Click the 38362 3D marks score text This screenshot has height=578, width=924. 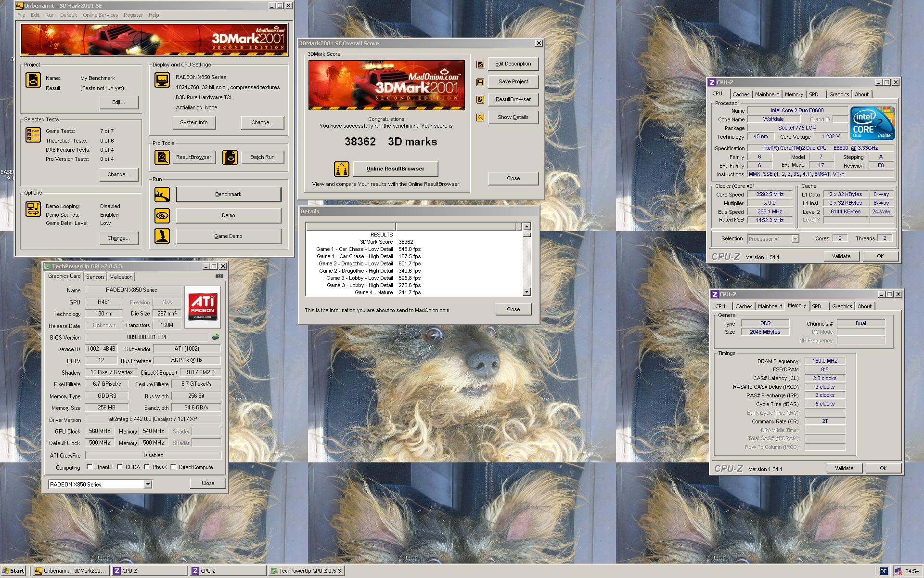391,142
